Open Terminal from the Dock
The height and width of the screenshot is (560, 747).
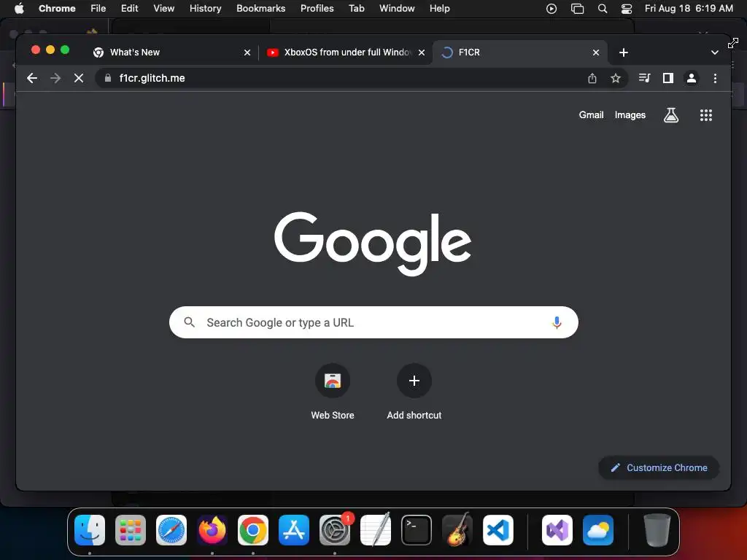click(417, 530)
